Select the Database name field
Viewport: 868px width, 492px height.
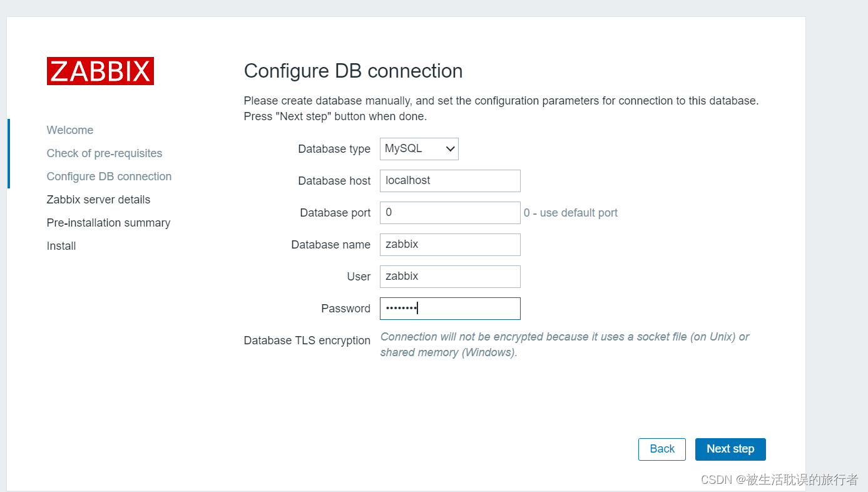pyautogui.click(x=450, y=245)
